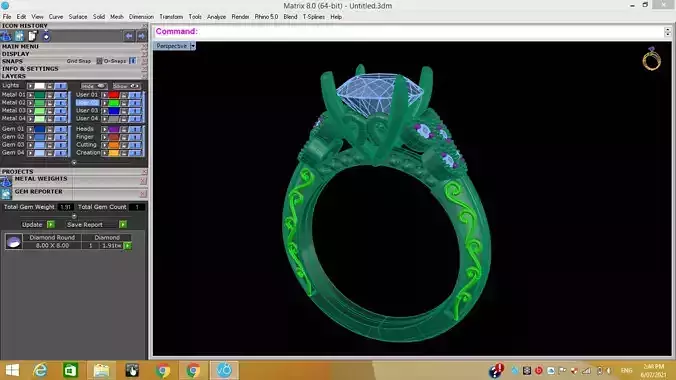The width and height of the screenshot is (676, 380).
Task: Click the Update button in Gem Reporter
Action: coord(32,225)
